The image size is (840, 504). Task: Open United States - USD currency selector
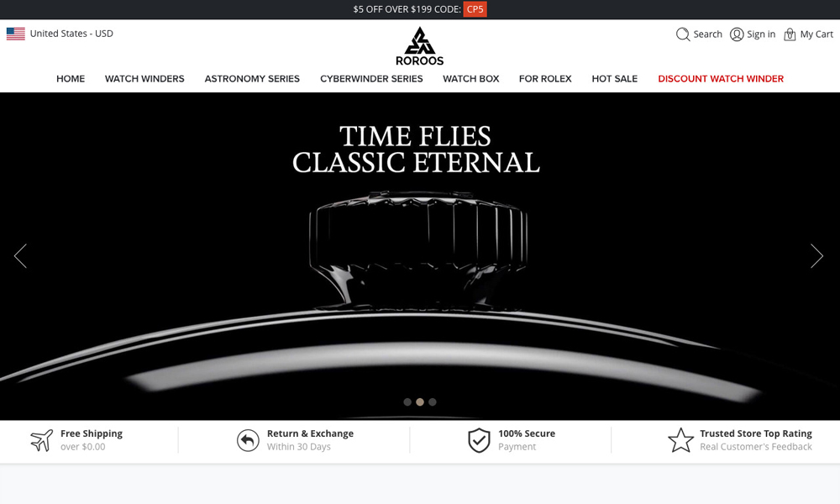[60, 34]
